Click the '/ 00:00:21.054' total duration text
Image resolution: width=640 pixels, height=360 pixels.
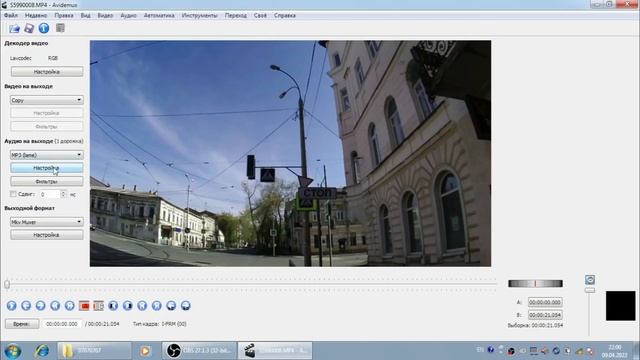102,324
